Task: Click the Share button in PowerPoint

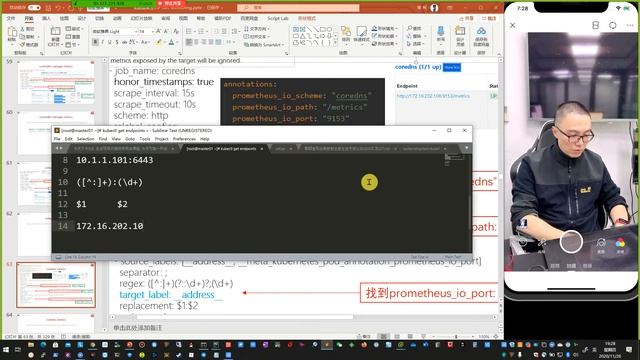Action: click(467, 19)
